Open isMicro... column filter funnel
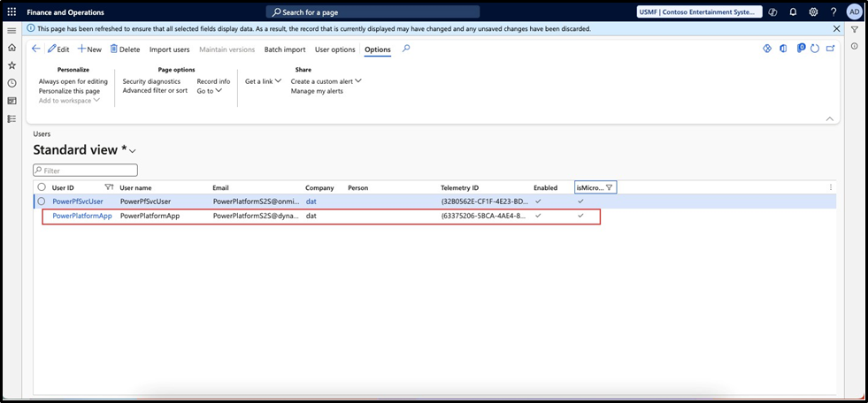 (609, 187)
